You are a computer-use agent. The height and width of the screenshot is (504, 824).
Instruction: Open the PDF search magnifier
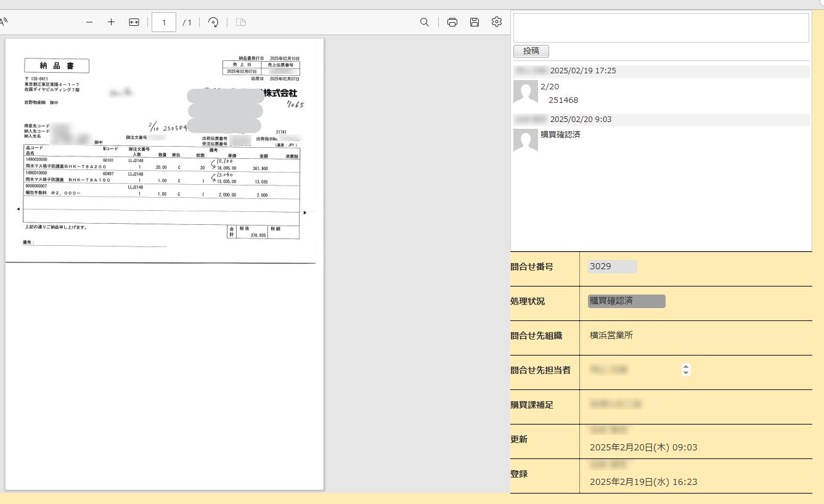point(424,22)
